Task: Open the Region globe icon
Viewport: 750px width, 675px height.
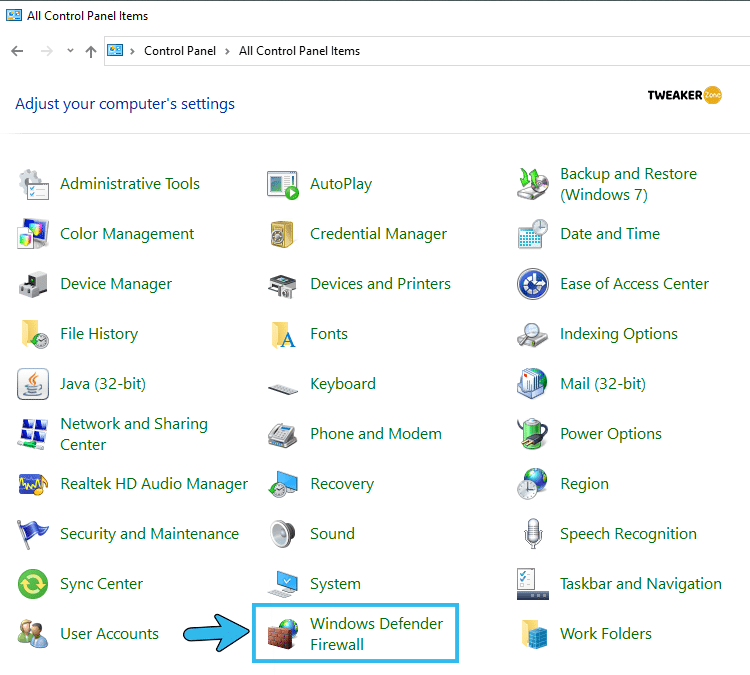Action: click(x=532, y=484)
